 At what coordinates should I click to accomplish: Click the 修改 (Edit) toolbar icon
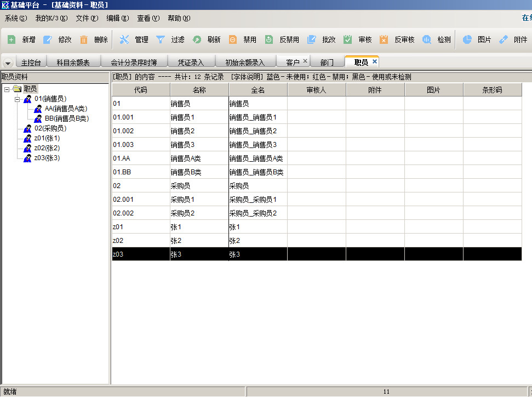[x=48, y=39]
